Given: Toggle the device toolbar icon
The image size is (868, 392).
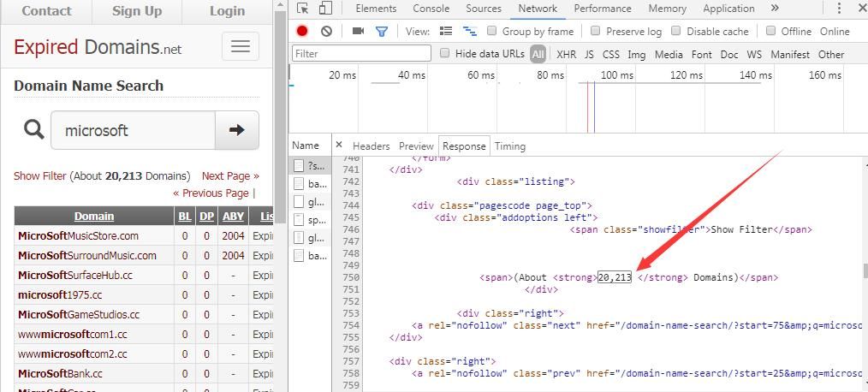Looking at the screenshot, I should 325,9.
